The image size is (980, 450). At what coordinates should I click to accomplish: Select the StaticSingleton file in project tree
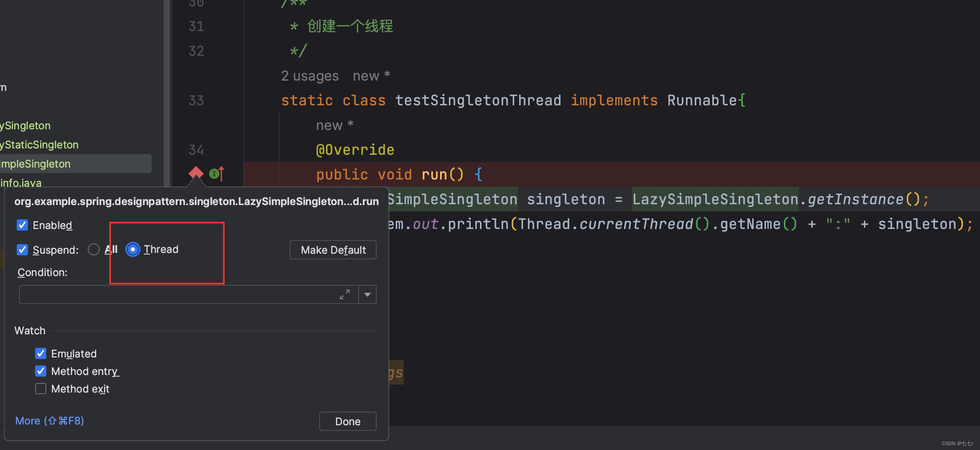(x=39, y=144)
